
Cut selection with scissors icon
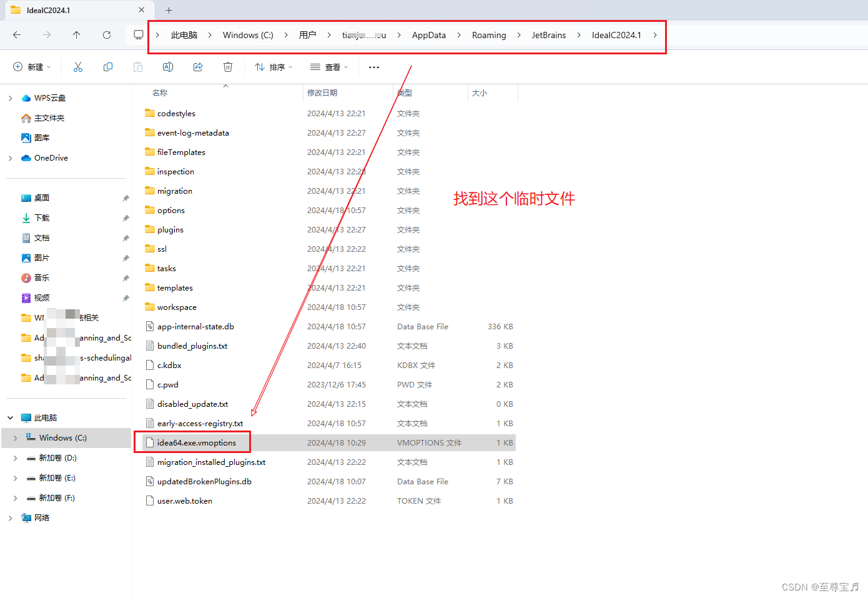pyautogui.click(x=78, y=67)
